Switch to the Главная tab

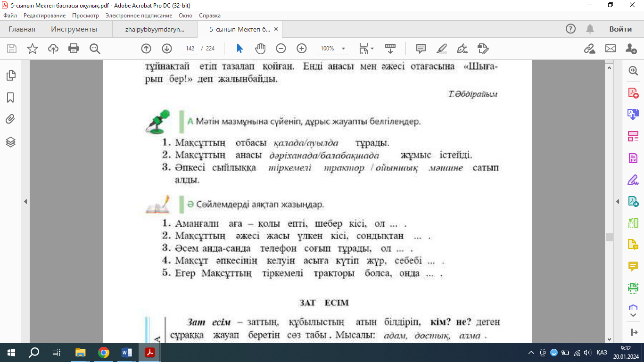(22, 29)
